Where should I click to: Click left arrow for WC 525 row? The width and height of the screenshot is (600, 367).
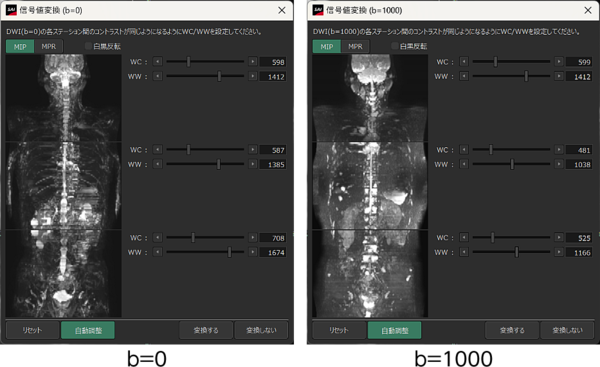464,237
